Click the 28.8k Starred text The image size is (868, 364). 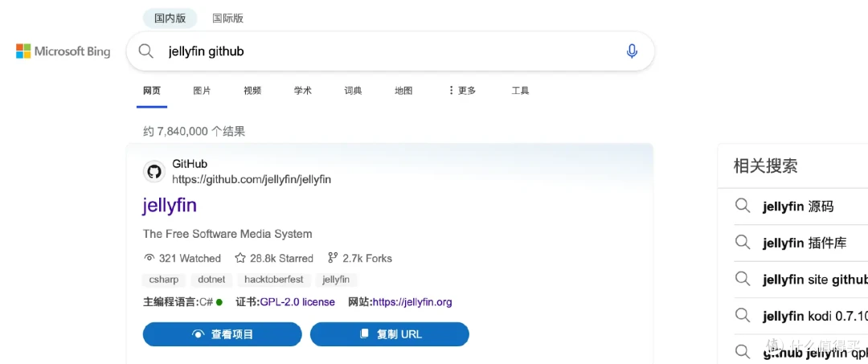(282, 259)
